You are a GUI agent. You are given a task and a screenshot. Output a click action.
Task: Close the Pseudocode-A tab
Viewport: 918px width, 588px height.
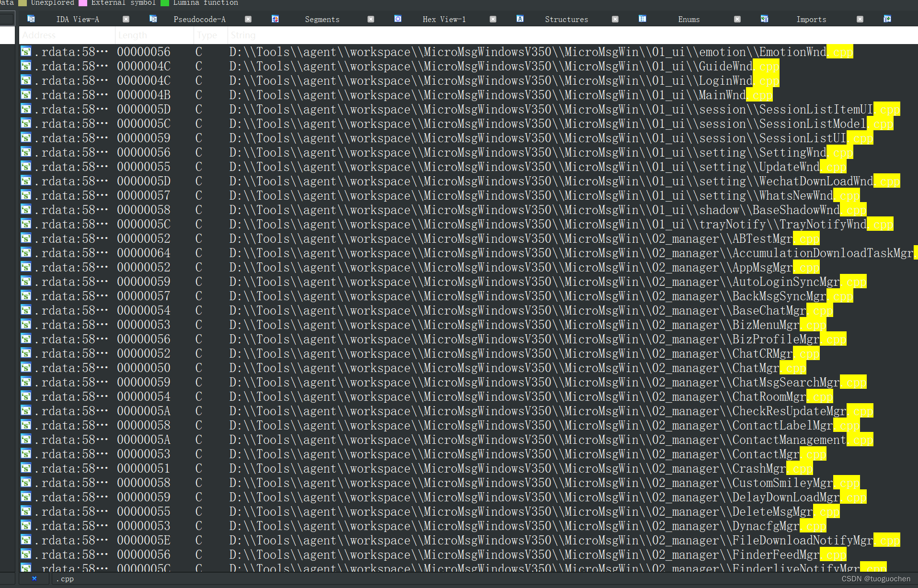click(248, 19)
